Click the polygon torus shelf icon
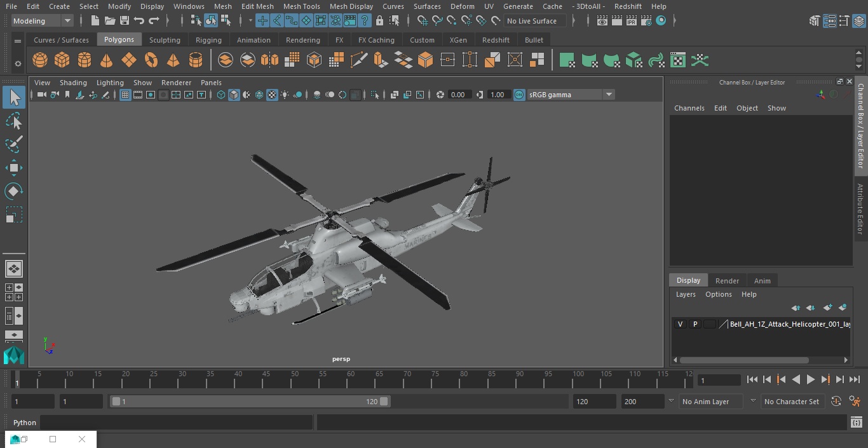The image size is (868, 448). (151, 60)
